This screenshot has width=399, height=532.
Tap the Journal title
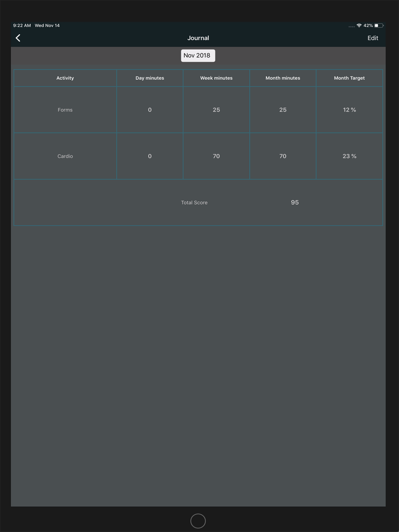(198, 38)
